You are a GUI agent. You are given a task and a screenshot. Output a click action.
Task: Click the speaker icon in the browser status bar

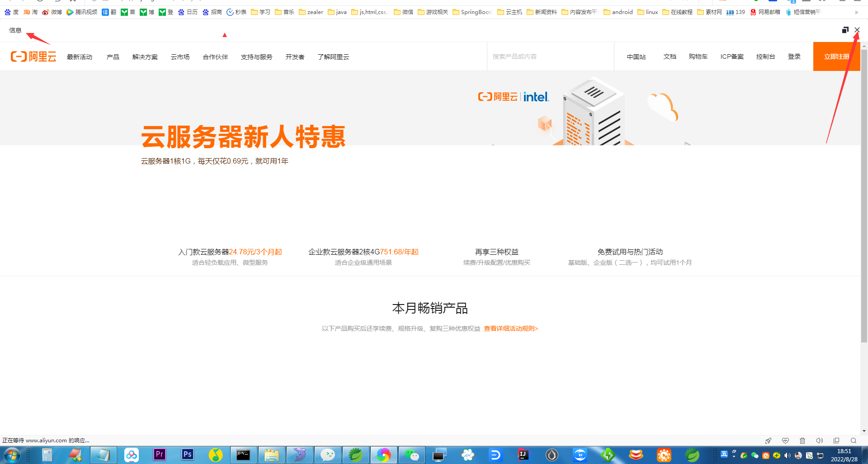pyautogui.click(x=819, y=441)
